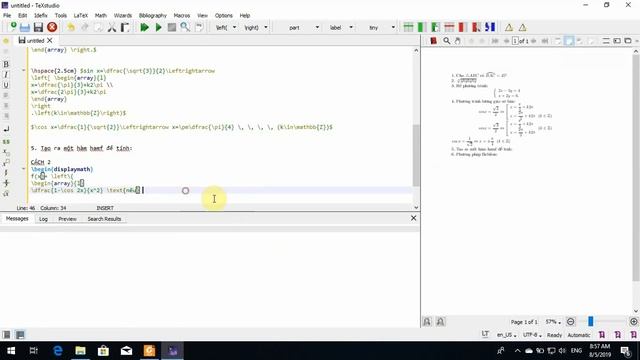Screen dimensions: 640x360
Task: Insert a newline with return-arrow icon
Action: coord(6,129)
